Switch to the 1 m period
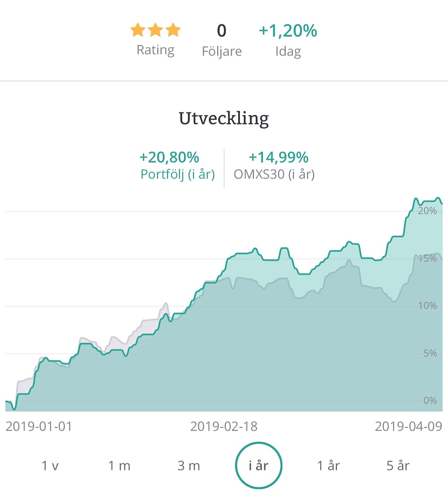This screenshot has height=492, width=448. coord(119,466)
